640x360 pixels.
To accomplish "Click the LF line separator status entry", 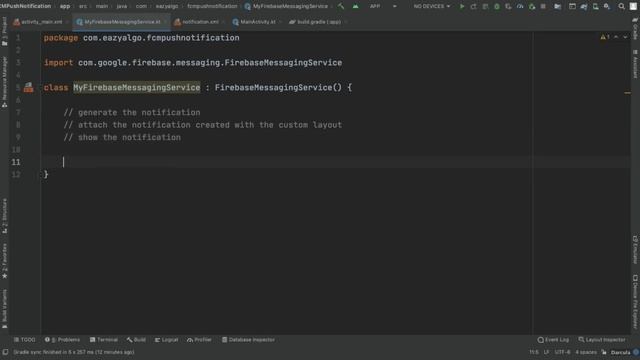I will [x=546, y=352].
